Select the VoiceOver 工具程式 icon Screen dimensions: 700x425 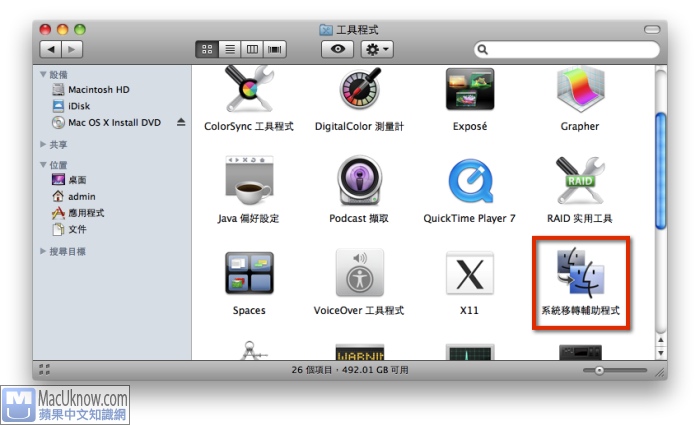click(359, 273)
